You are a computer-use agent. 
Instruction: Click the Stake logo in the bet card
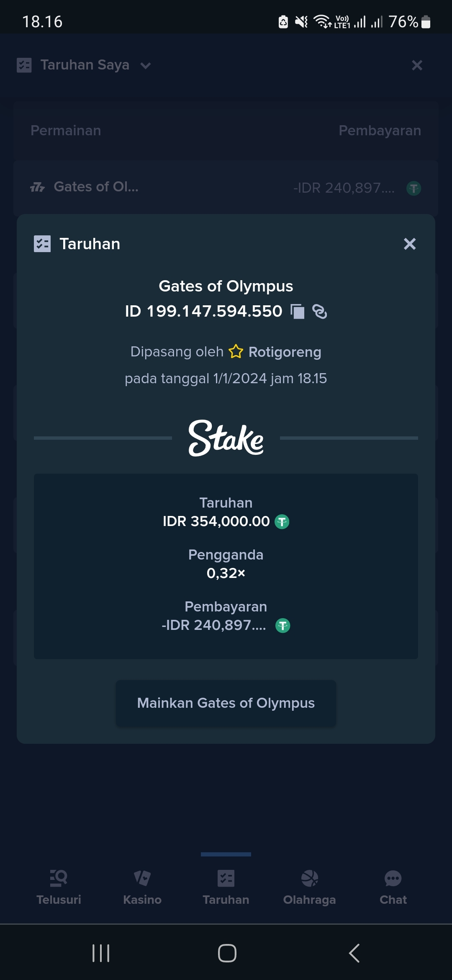click(x=226, y=438)
